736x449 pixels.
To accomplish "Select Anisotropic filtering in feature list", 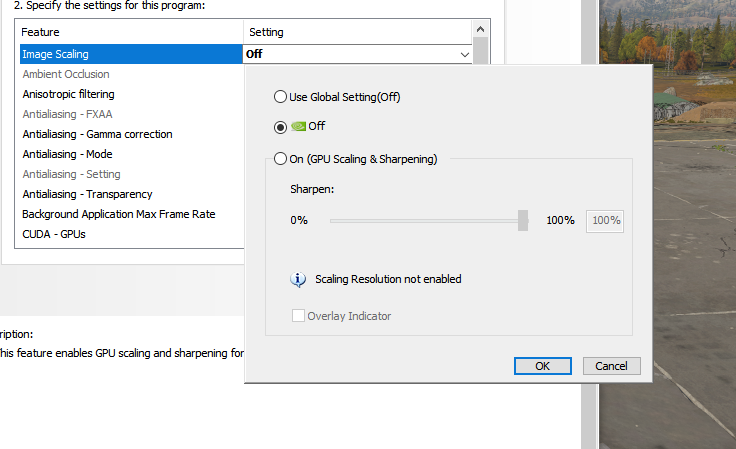I will 68,94.
